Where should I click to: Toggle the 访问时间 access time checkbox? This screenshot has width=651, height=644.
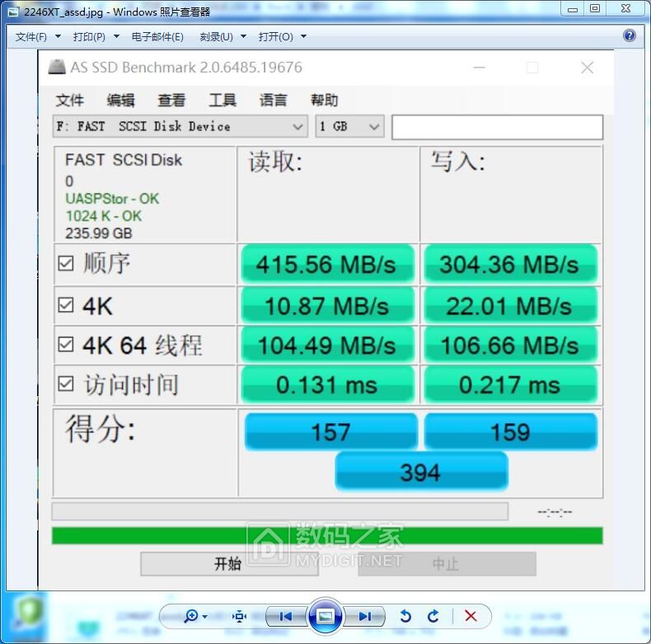[66, 384]
